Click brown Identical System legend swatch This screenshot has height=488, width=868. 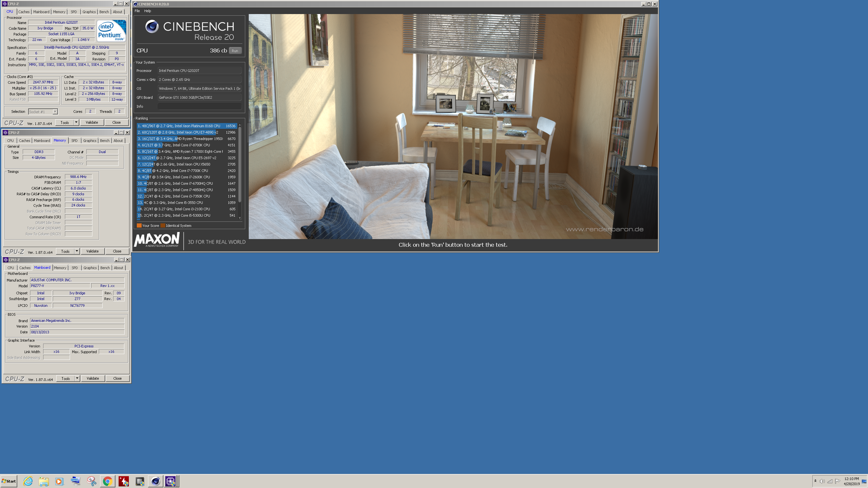(x=163, y=226)
